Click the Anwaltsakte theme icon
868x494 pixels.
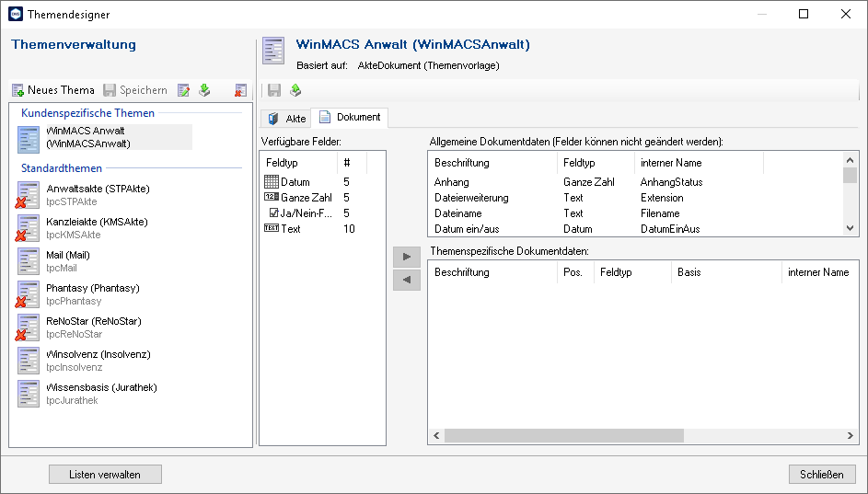[x=28, y=195]
